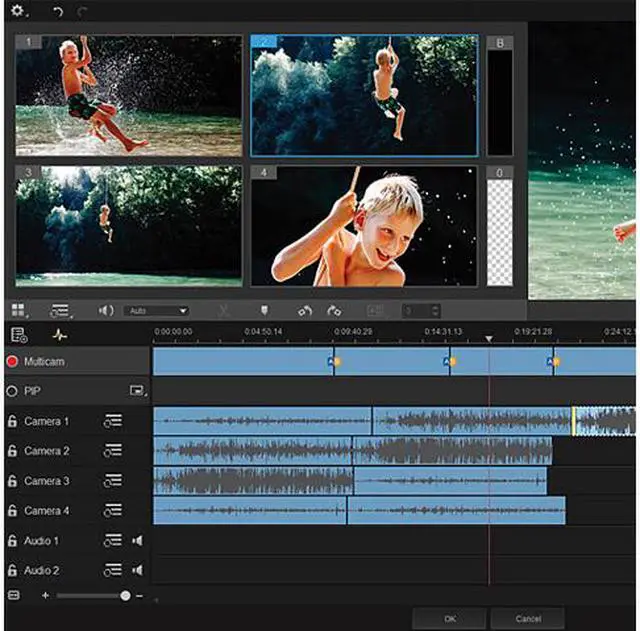Switch to camera 4 preview
The width and height of the screenshot is (640, 631).
tap(364, 226)
